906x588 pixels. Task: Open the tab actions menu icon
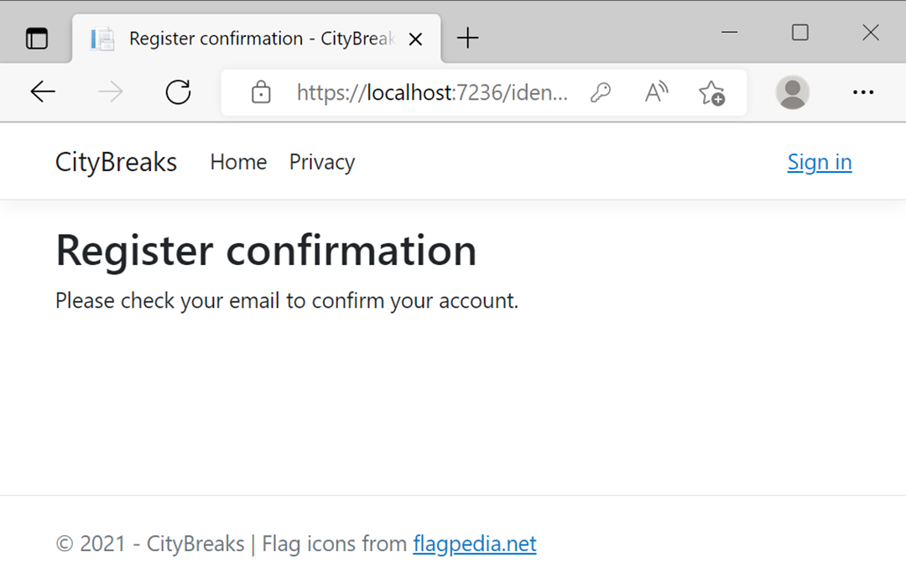37,39
